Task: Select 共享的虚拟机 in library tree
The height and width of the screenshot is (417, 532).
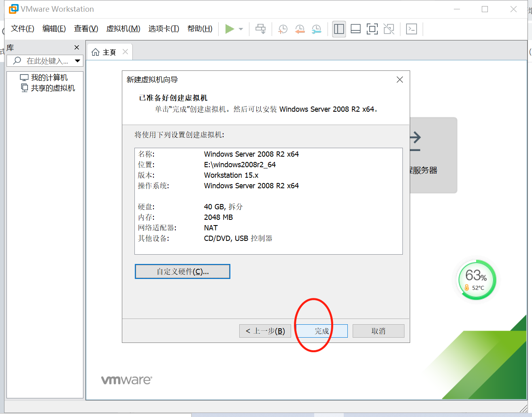Action: (x=48, y=88)
